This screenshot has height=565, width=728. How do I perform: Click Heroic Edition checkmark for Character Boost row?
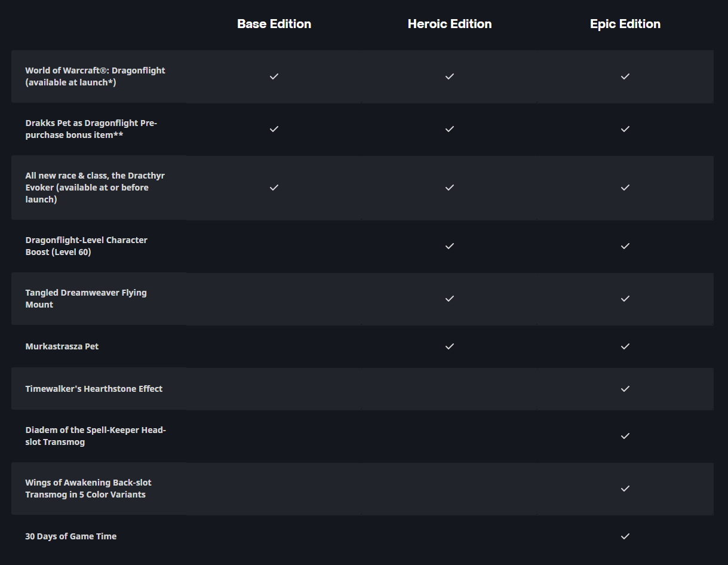450,246
